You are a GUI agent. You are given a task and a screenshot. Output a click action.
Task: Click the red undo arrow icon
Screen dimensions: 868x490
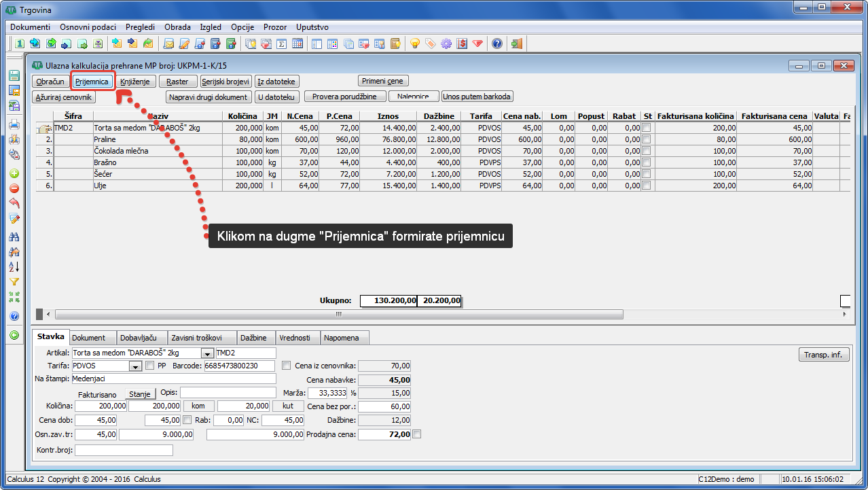coord(14,203)
